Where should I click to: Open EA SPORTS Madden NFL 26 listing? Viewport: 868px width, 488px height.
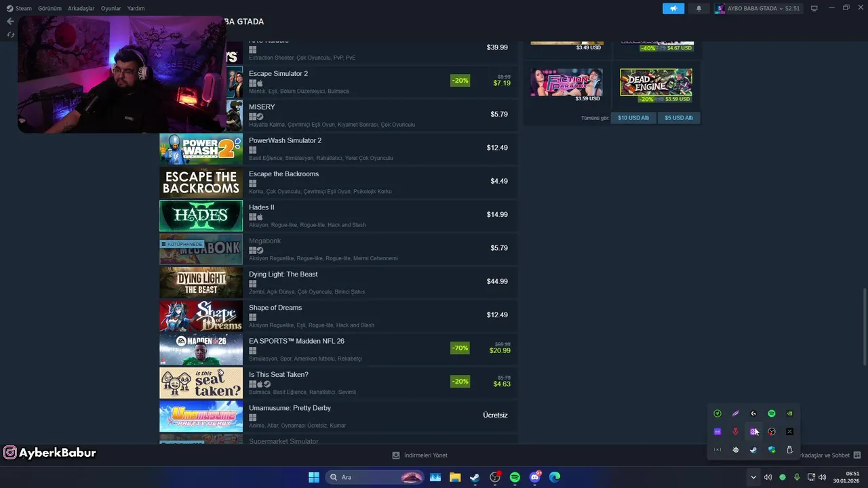(x=338, y=349)
